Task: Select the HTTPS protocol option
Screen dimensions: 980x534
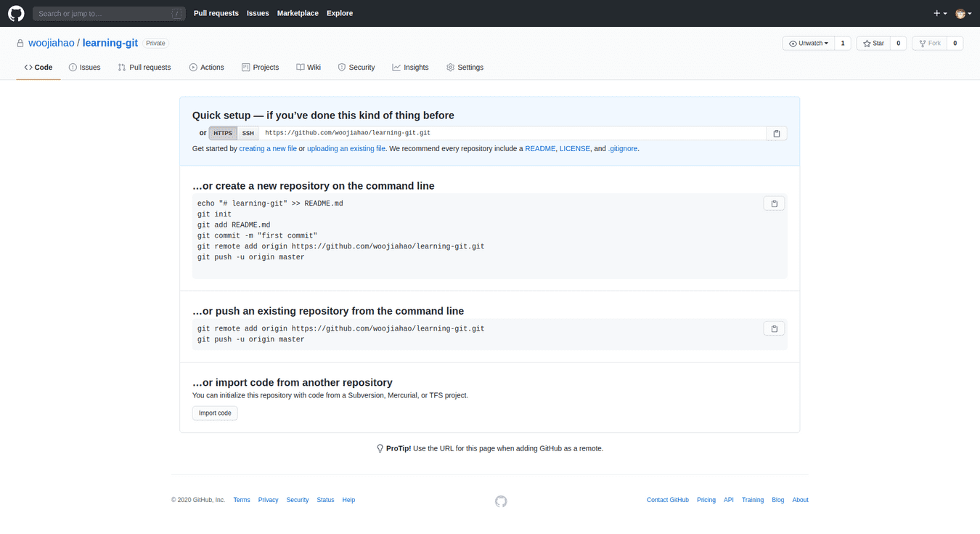Action: pos(222,133)
